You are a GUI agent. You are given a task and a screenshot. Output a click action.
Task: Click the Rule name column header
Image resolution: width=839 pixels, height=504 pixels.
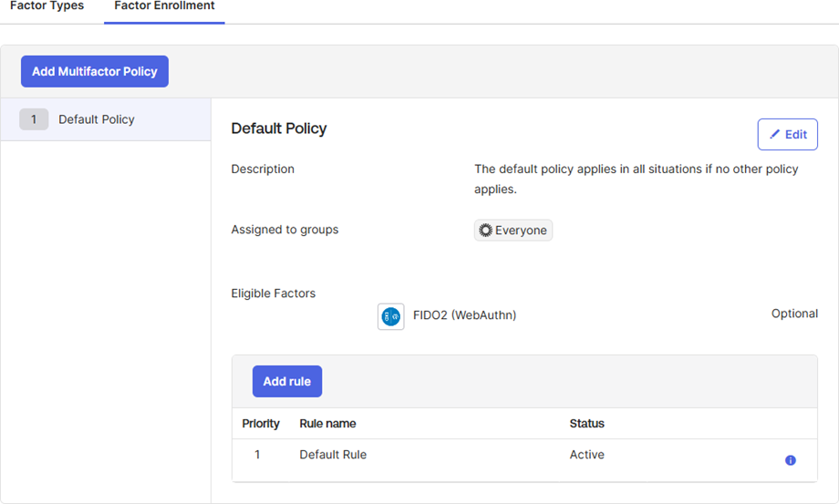click(x=327, y=423)
